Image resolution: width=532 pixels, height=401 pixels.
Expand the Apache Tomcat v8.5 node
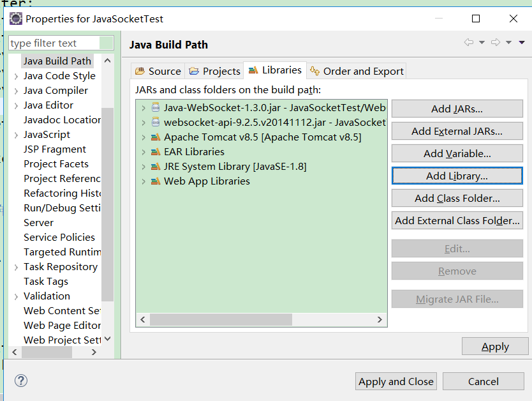point(144,137)
